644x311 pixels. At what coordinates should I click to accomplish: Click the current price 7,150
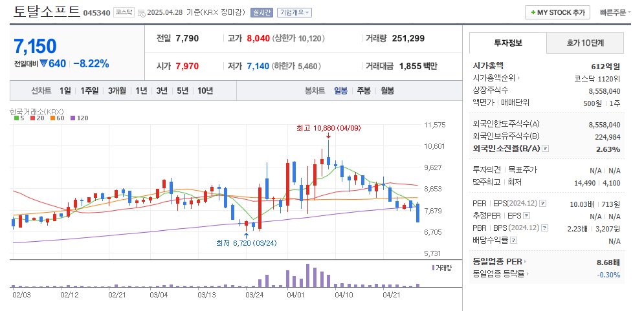(x=36, y=46)
